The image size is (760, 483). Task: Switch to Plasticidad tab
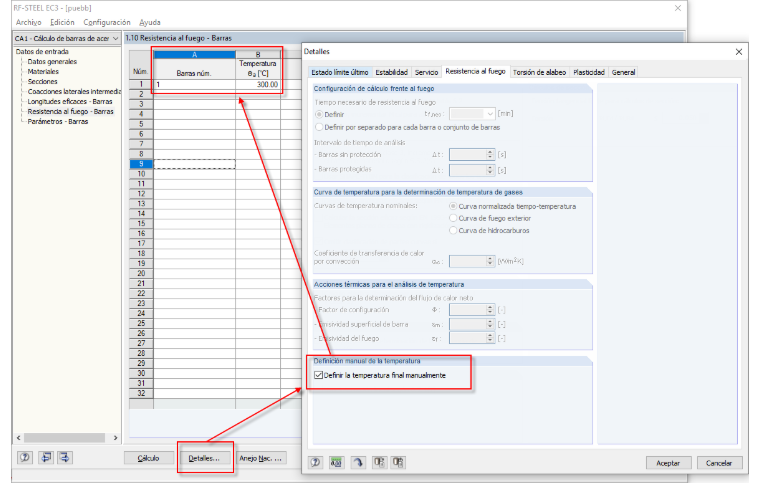pos(589,72)
